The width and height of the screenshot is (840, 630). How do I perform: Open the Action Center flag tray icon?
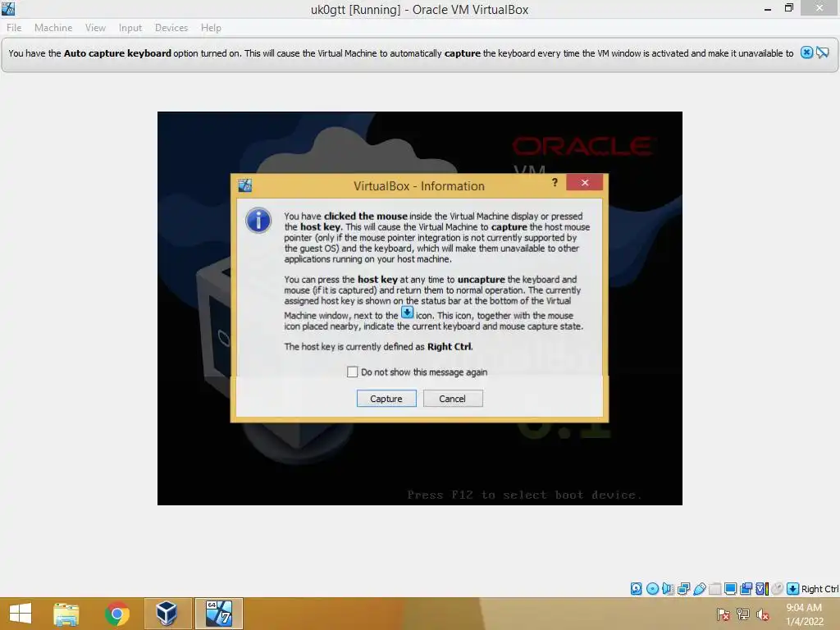point(724,614)
